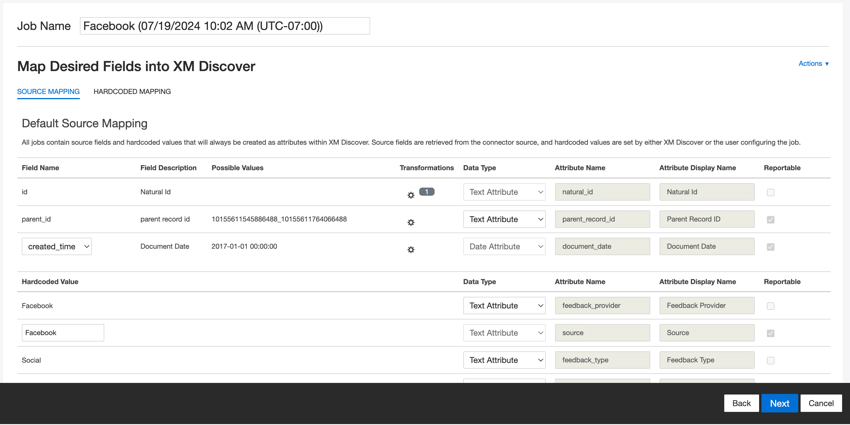Toggle Reportable checkbox for Feedback Provider
This screenshot has width=850, height=425.
pos(770,306)
